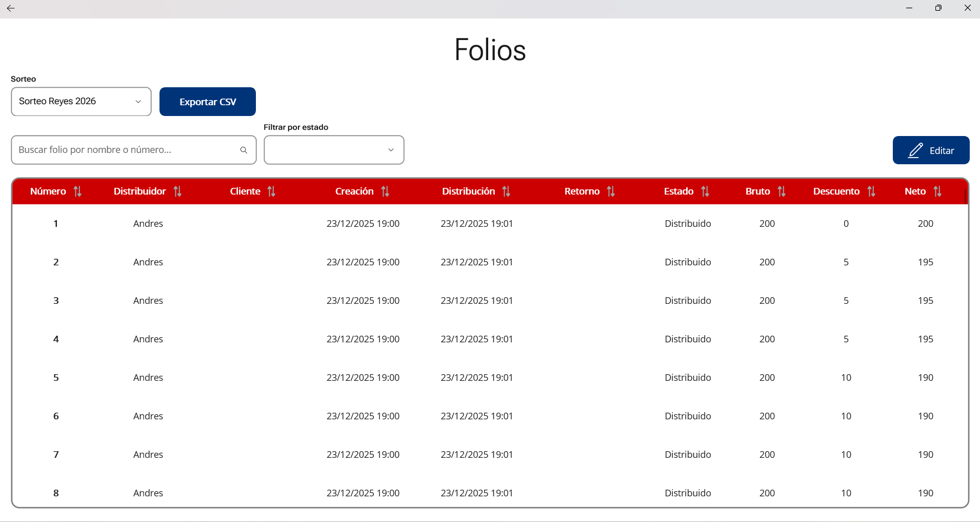Click the Distribuidor column header label
The width and height of the screenshot is (980, 522).
pyautogui.click(x=140, y=191)
